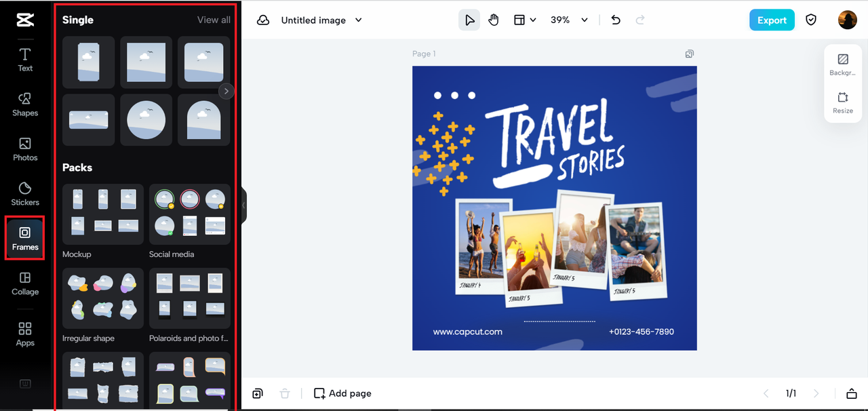
Task: Click the 1/1 page indicator
Action: pyautogui.click(x=791, y=393)
